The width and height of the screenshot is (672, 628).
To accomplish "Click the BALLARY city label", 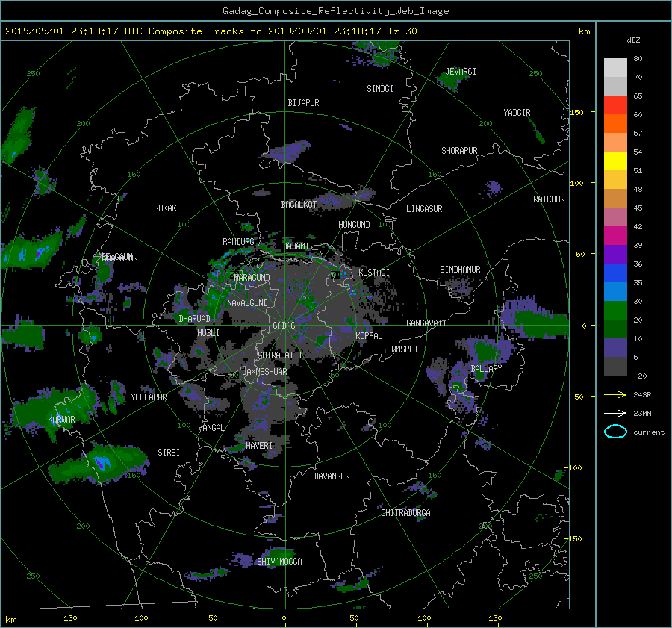I will click(486, 369).
